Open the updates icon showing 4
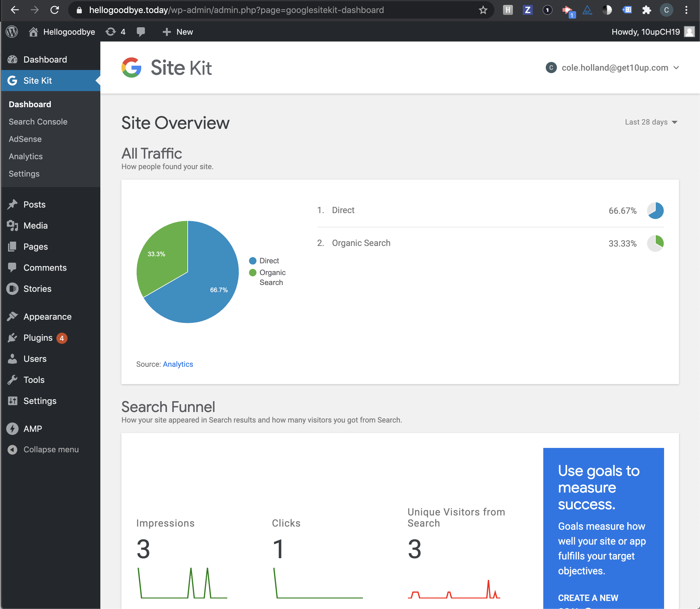Image resolution: width=700 pixels, height=609 pixels. point(116,32)
